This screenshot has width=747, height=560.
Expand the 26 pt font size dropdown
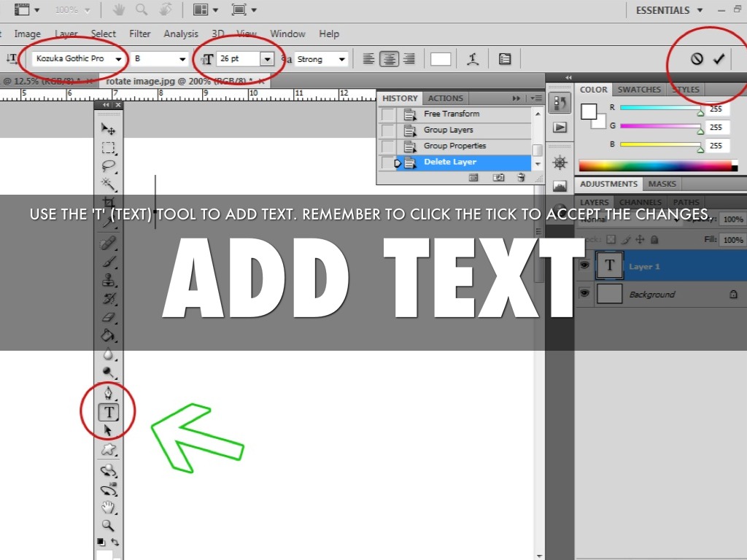pos(267,59)
